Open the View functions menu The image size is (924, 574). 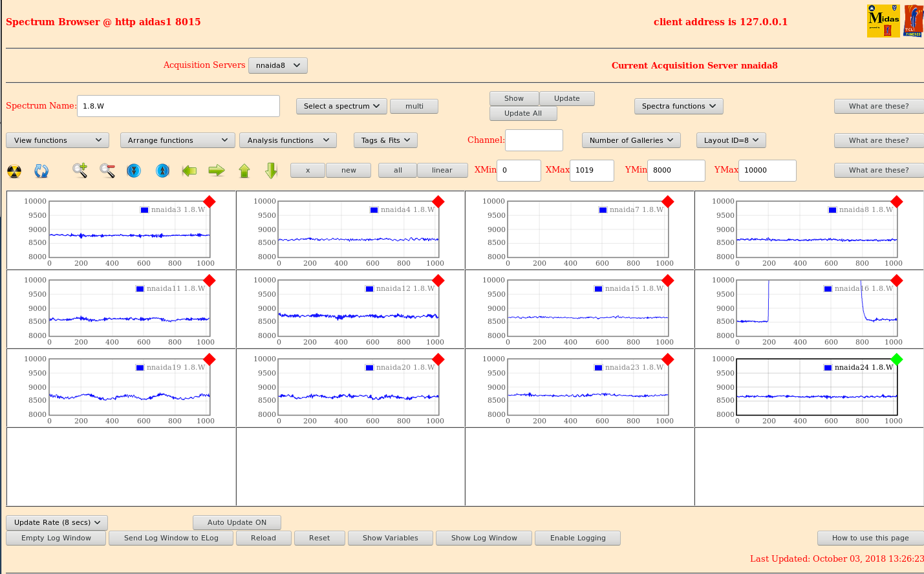(x=58, y=140)
